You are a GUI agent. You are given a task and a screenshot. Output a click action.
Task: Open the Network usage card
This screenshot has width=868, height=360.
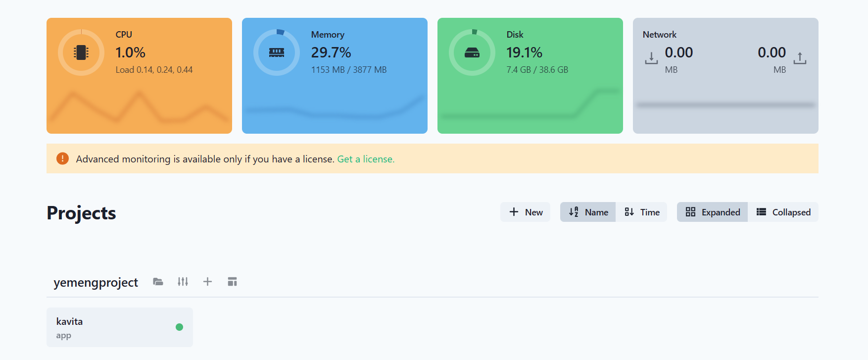pos(725,94)
